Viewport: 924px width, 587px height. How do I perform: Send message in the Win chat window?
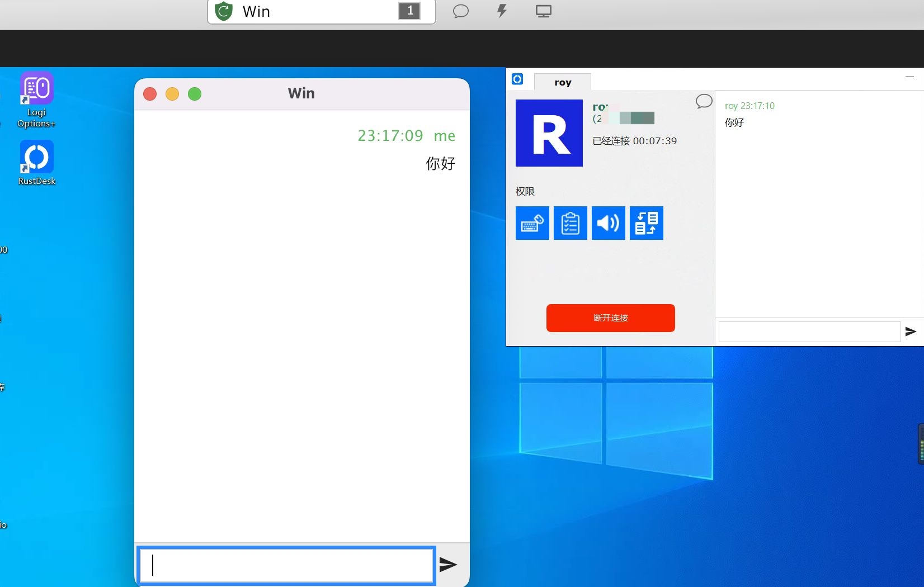pyautogui.click(x=448, y=565)
